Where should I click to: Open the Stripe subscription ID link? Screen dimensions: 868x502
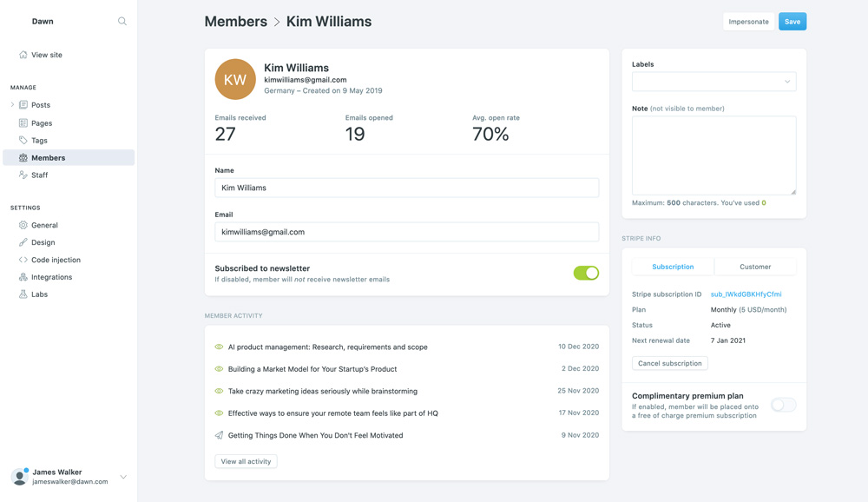tap(746, 294)
